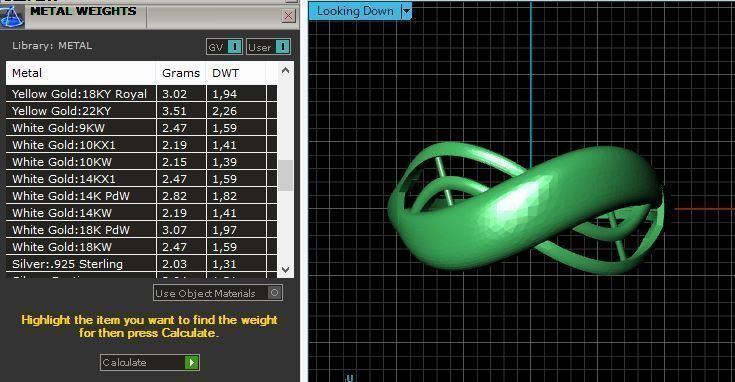Select the Looking Down viewport label
Screen dimensions: 735x382
pyautogui.click(x=355, y=11)
